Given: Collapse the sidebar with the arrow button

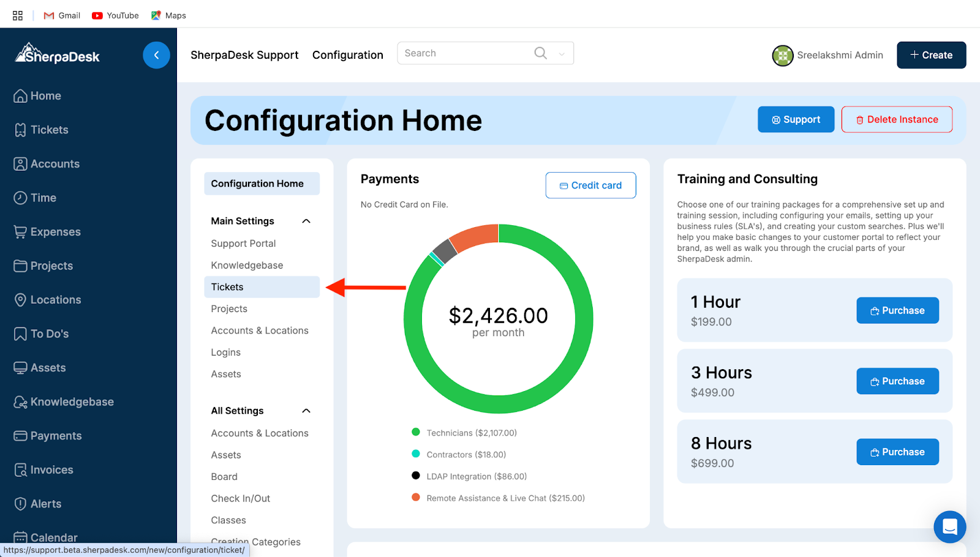Looking at the screenshot, I should [156, 55].
